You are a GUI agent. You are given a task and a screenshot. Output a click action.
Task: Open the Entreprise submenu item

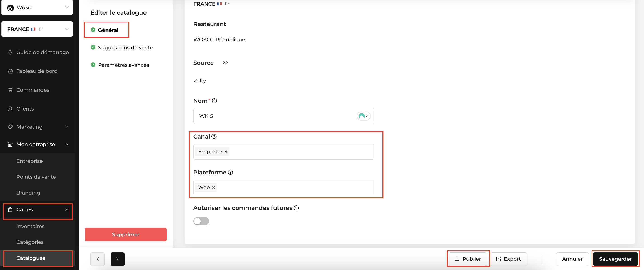point(29,161)
